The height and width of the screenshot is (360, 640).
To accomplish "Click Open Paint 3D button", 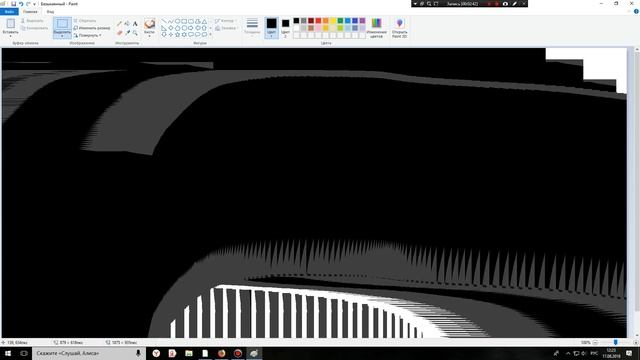I will click(400, 28).
